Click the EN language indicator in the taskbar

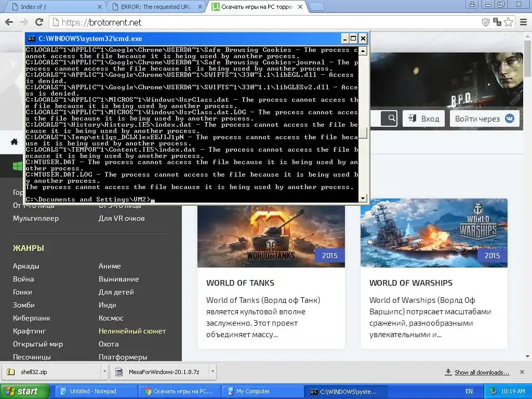(469, 391)
